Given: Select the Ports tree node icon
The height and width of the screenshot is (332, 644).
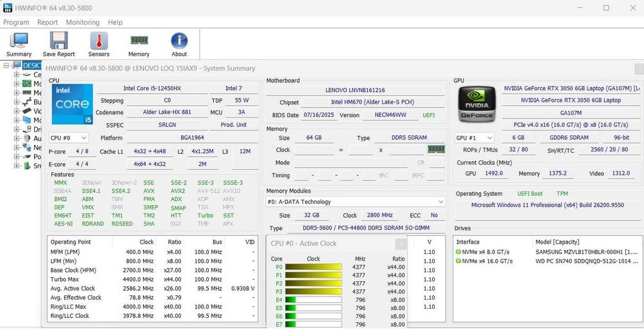Looking at the screenshot, I should [x=26, y=157].
